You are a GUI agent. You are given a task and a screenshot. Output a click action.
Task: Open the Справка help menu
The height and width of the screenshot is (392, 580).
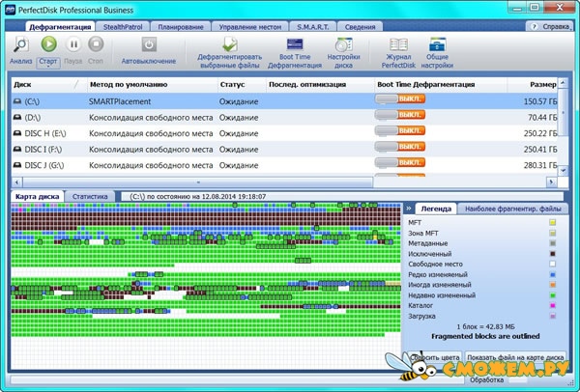click(551, 27)
